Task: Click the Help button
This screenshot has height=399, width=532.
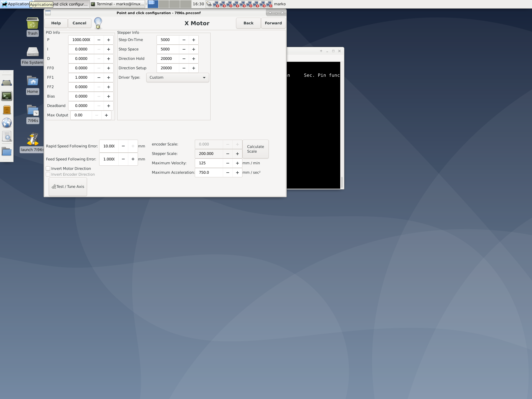Action: click(x=56, y=23)
